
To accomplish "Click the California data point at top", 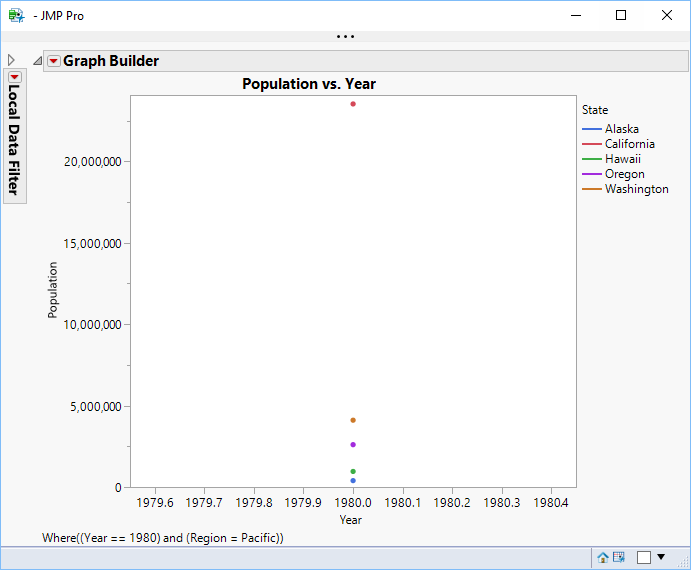I will pos(353,104).
